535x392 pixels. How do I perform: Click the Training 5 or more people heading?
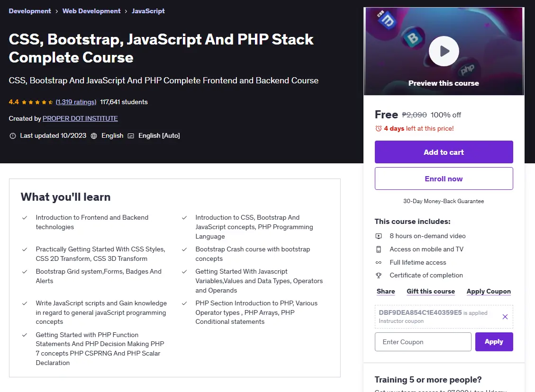pos(428,380)
